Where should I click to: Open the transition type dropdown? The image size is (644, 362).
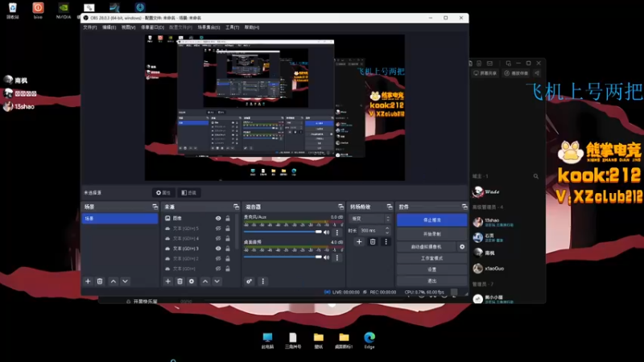[369, 219]
